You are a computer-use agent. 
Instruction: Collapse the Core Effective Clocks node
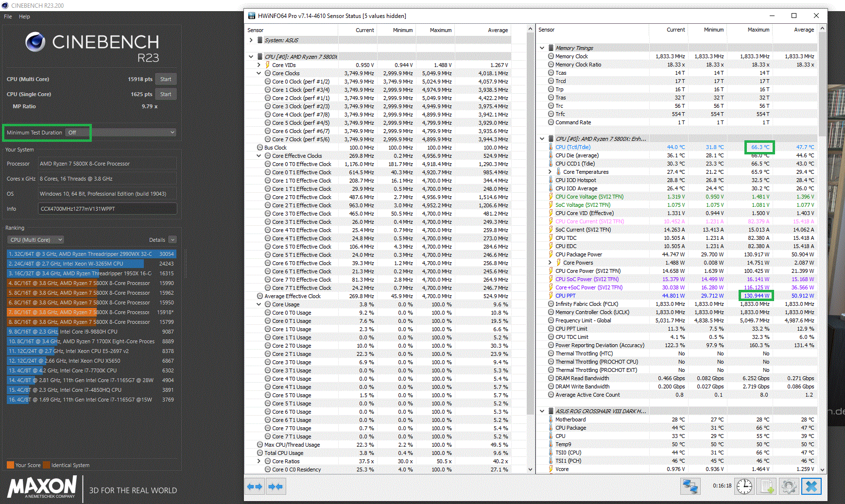click(x=259, y=156)
